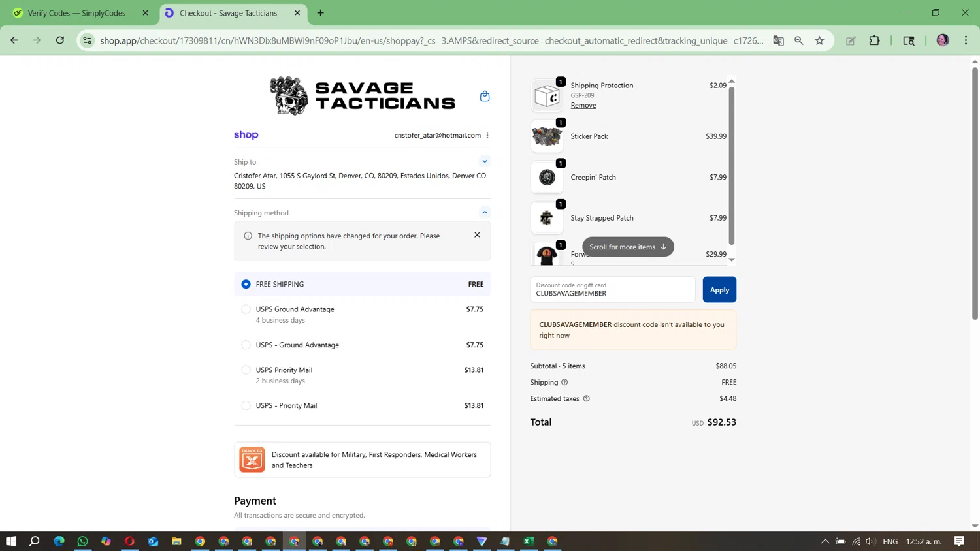Click the military discount ID badge icon
Viewport: 980px width, 551px height.
(x=252, y=460)
